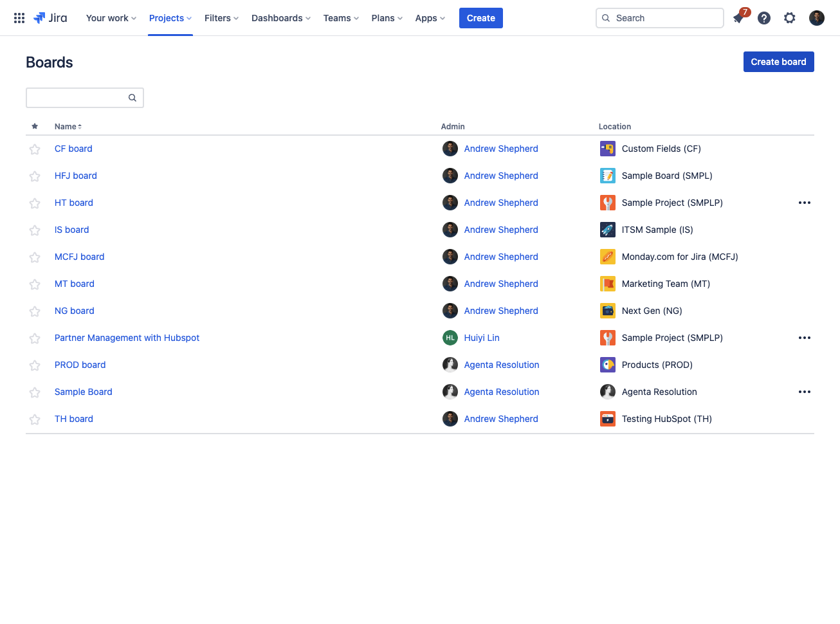
Task: Star the Sample Board
Action: (35, 392)
